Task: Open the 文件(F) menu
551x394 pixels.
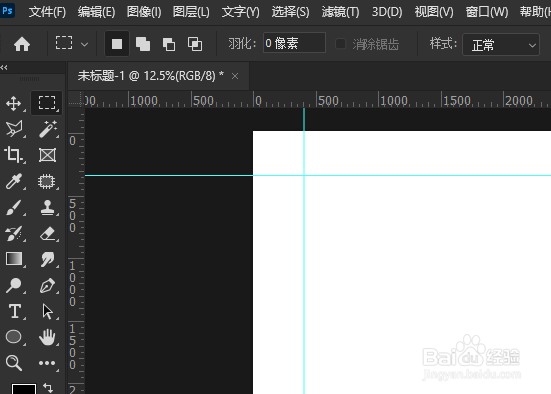Action: tap(47, 12)
